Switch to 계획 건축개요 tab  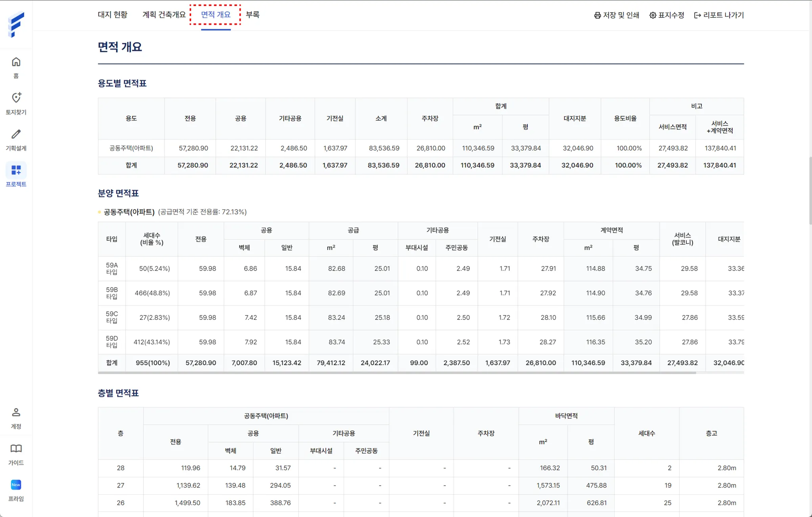[164, 15]
